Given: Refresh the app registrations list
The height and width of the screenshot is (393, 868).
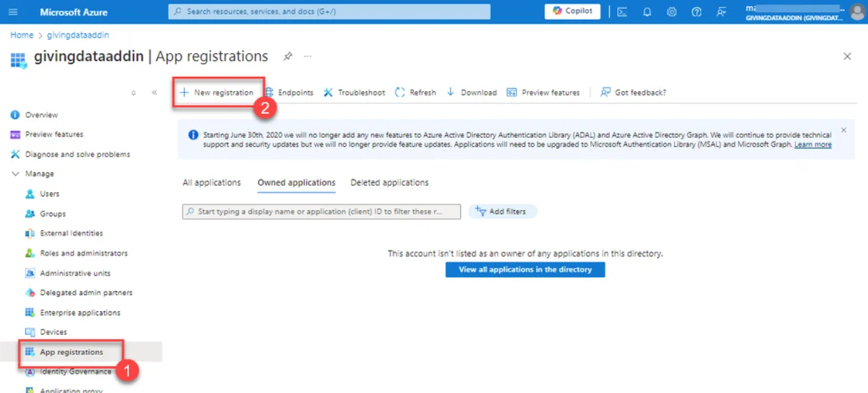Looking at the screenshot, I should [416, 93].
